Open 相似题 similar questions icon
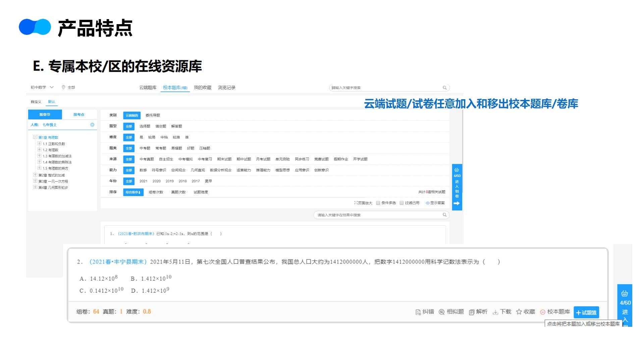This screenshot has height=362, width=644. (442, 312)
